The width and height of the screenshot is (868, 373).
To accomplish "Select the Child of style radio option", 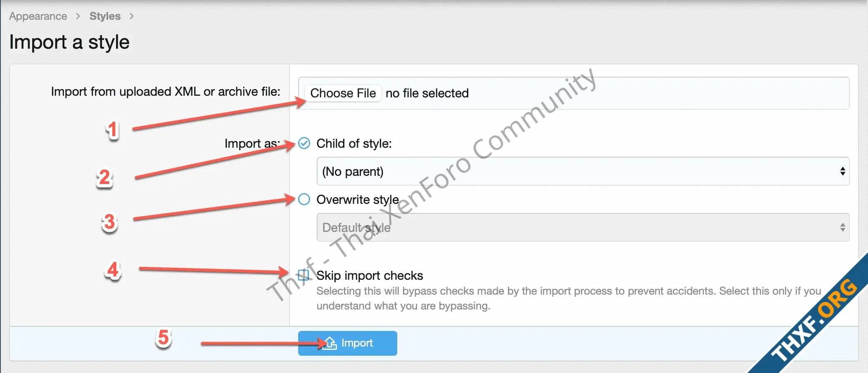I will tap(304, 143).
